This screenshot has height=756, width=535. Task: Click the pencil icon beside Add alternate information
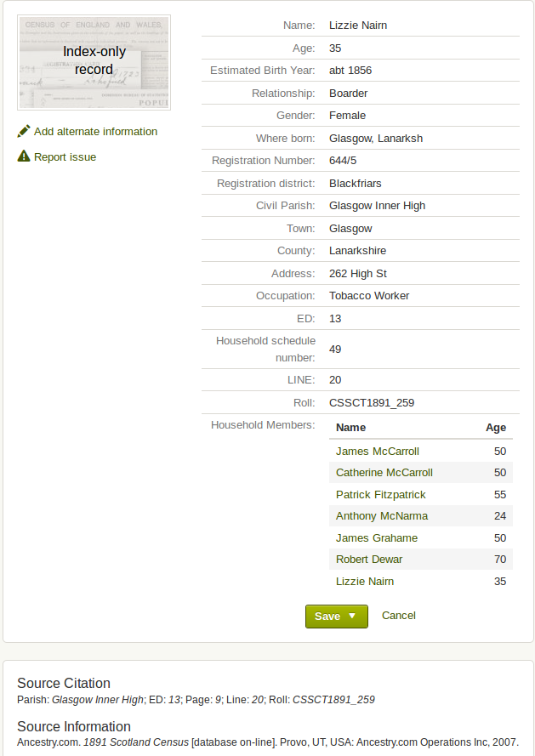click(24, 132)
